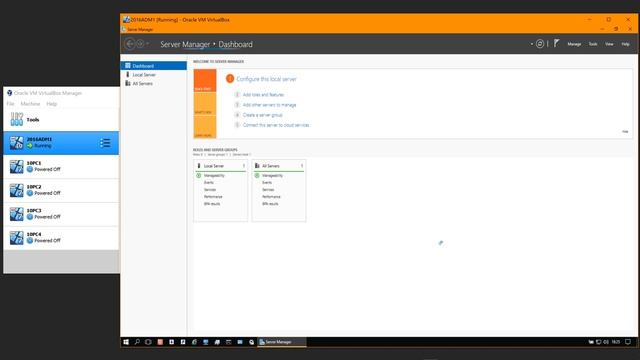Open the Action Center in VM taskbar
The width and height of the screenshot is (640, 360).
coord(628,342)
